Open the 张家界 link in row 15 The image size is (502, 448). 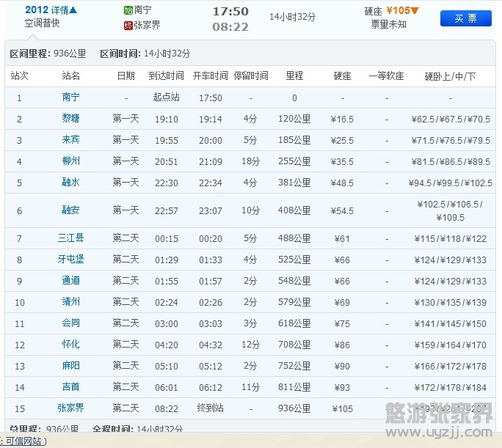click(71, 408)
